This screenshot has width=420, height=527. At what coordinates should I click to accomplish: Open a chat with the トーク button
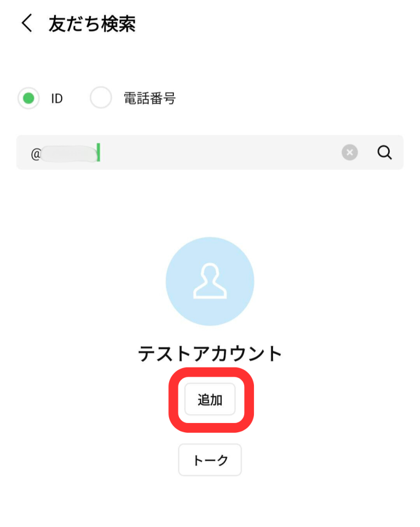tap(210, 460)
